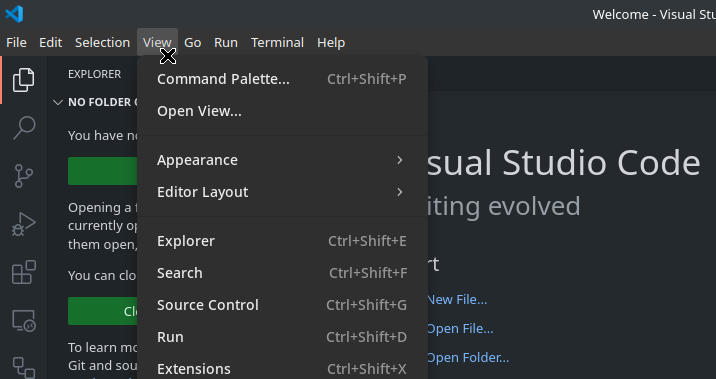The height and width of the screenshot is (379, 716).
Task: Expand the Appearance submenu
Action: (x=282, y=160)
